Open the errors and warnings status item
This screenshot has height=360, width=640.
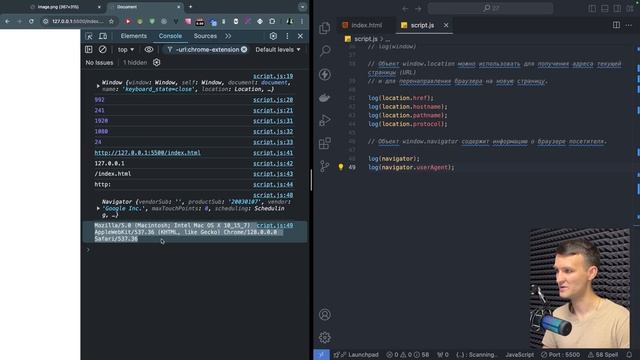click(407, 355)
